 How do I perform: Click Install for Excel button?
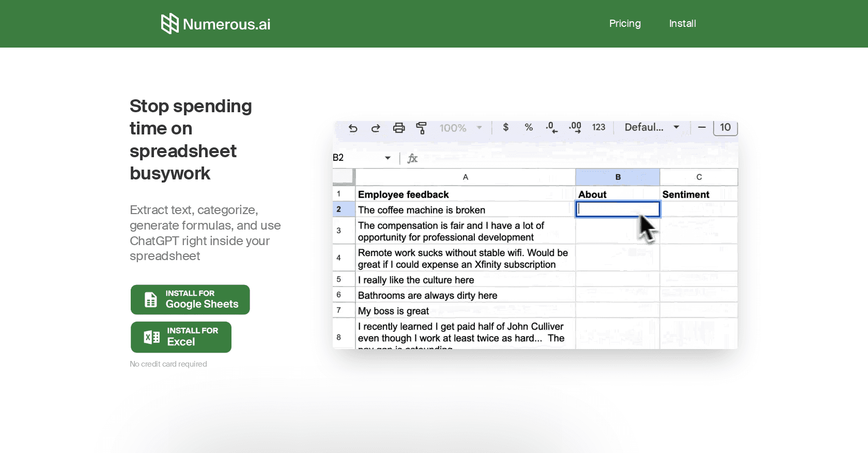181,337
